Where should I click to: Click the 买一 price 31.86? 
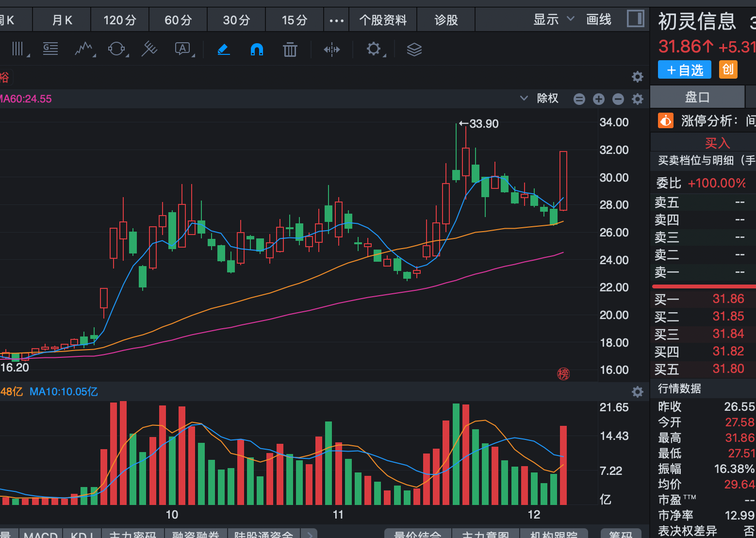(728, 299)
